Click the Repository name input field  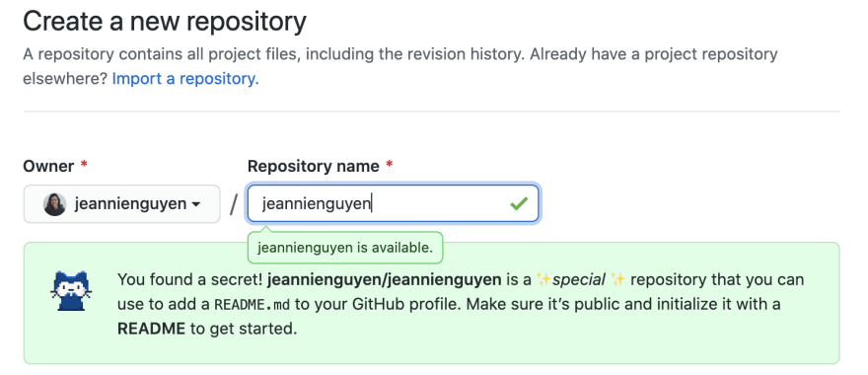(393, 204)
